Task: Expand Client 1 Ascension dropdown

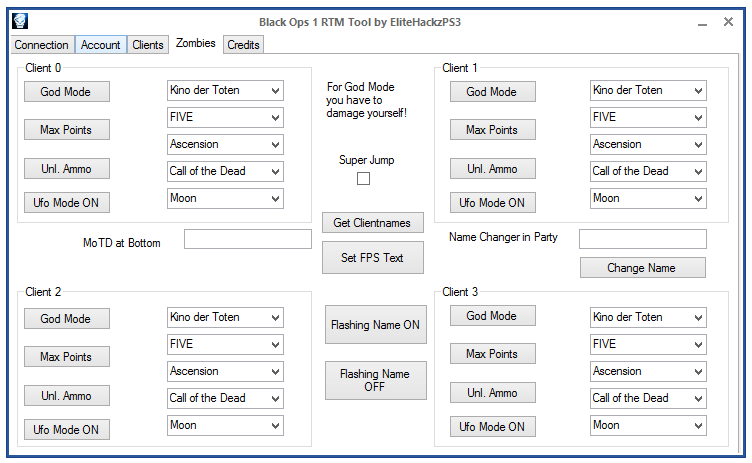Action: [x=648, y=144]
